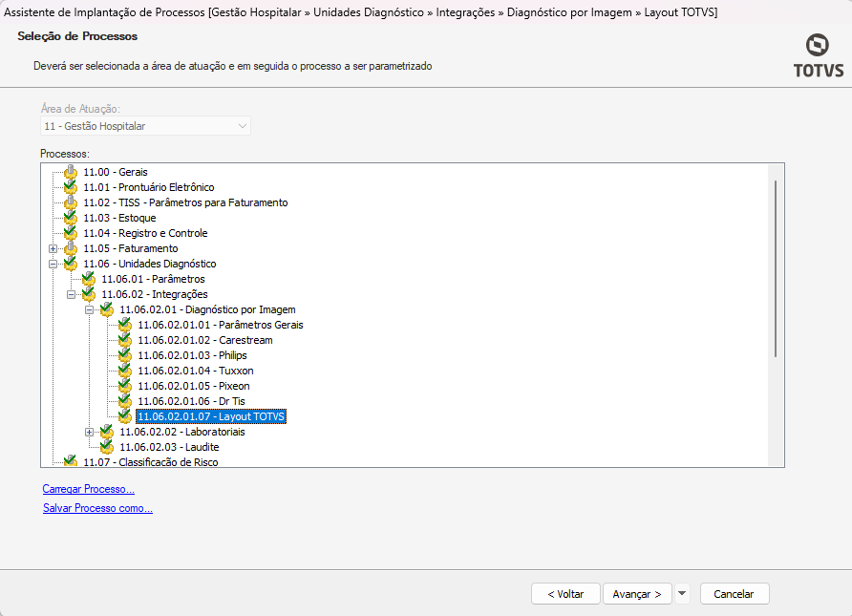Click the Avançar > button
The width and height of the screenshot is (852, 616).
coord(637,594)
